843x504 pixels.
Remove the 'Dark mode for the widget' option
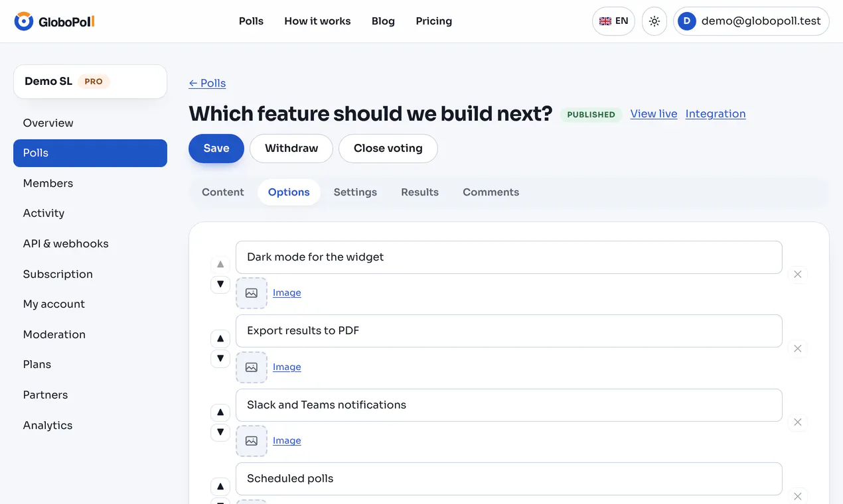click(798, 275)
